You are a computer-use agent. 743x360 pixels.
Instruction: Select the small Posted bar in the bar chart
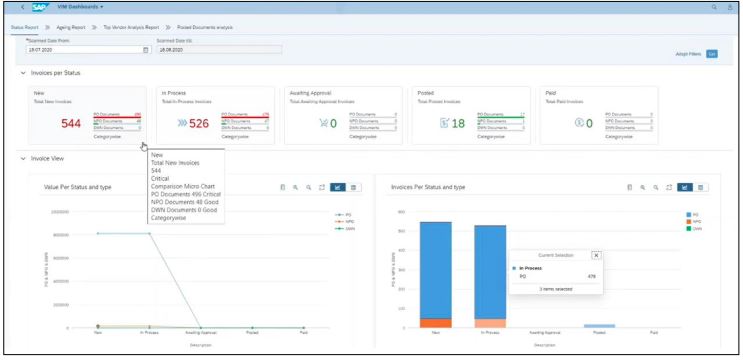click(x=599, y=326)
